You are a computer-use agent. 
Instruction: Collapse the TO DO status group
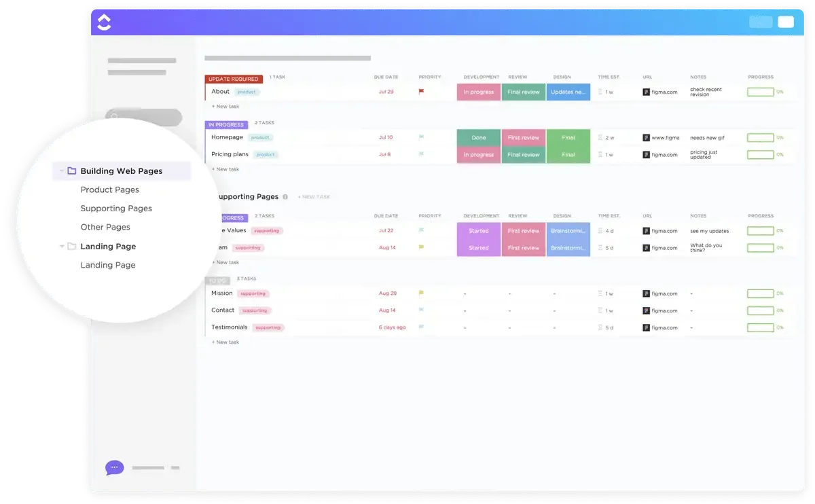click(x=218, y=281)
